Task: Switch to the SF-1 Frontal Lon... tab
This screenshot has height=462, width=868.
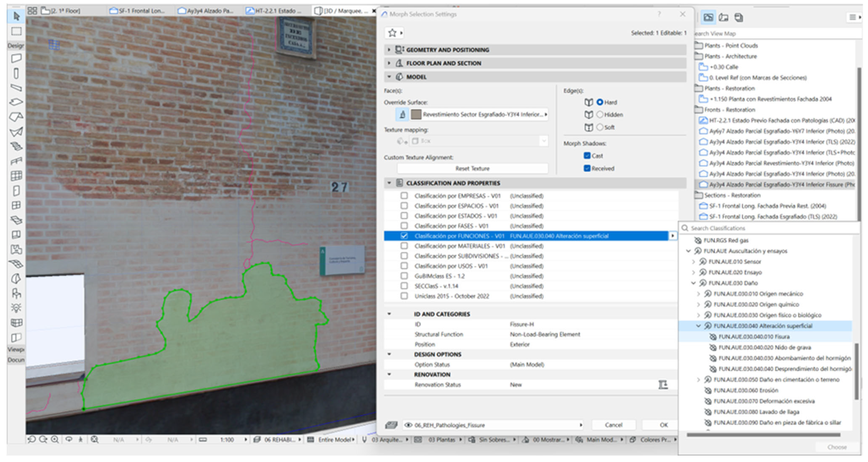Action: tap(141, 11)
